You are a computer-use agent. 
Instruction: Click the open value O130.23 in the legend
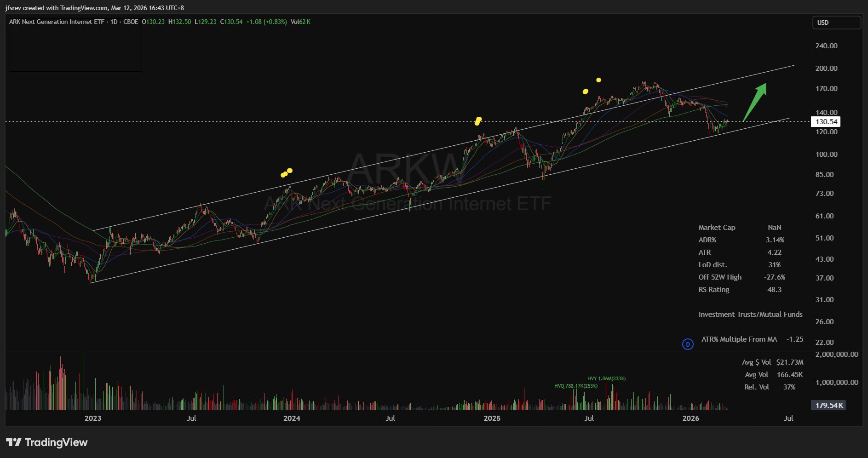tap(153, 22)
